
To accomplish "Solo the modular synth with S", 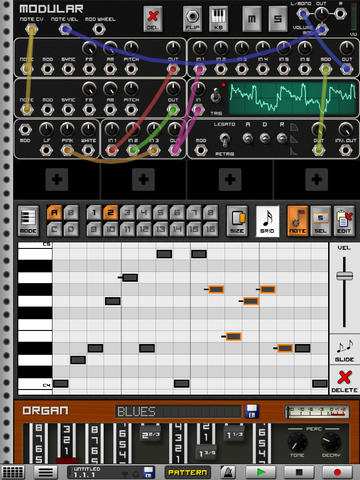I will (x=278, y=19).
